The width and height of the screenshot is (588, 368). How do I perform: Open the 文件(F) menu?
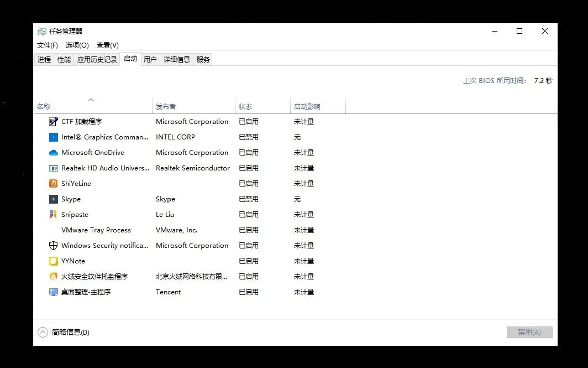48,45
